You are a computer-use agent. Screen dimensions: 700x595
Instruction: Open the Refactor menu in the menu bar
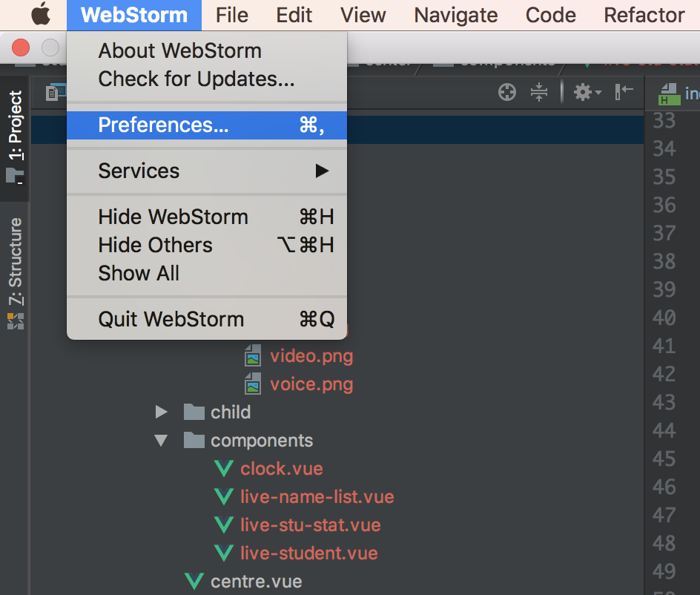(644, 15)
